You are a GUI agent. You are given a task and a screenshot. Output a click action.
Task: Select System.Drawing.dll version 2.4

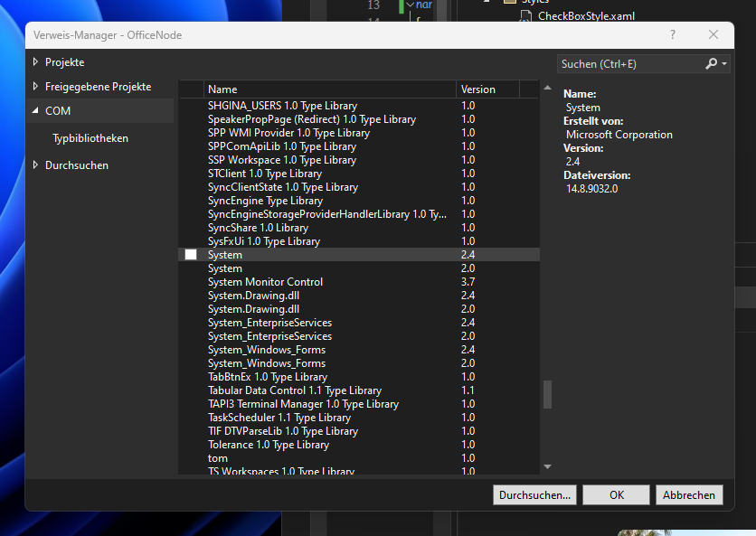tap(359, 295)
